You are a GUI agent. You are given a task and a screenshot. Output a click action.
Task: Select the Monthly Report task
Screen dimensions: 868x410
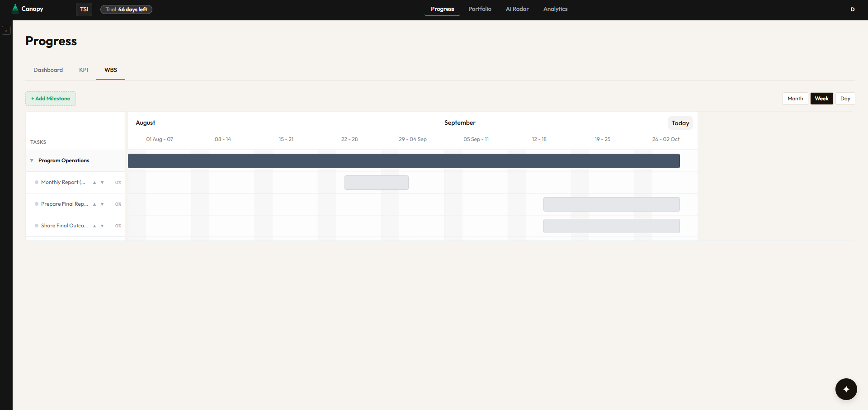pos(63,182)
